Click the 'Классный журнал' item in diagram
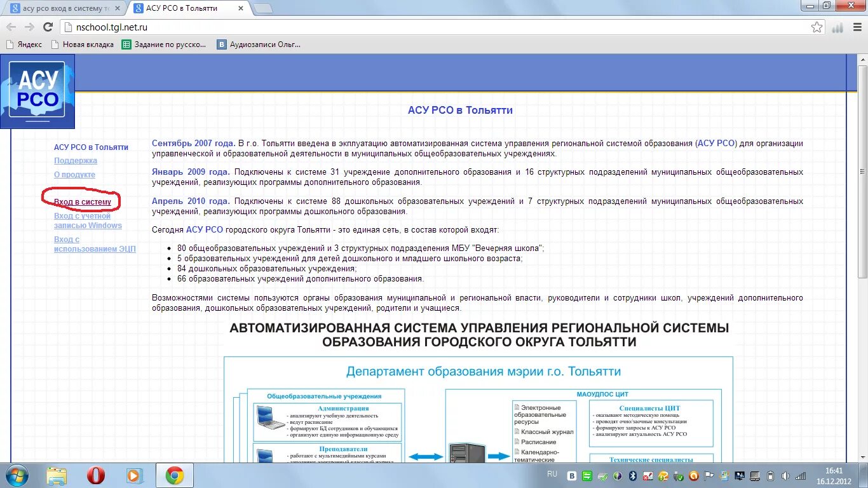Screen dimensions: 868x488 [x=547, y=432]
